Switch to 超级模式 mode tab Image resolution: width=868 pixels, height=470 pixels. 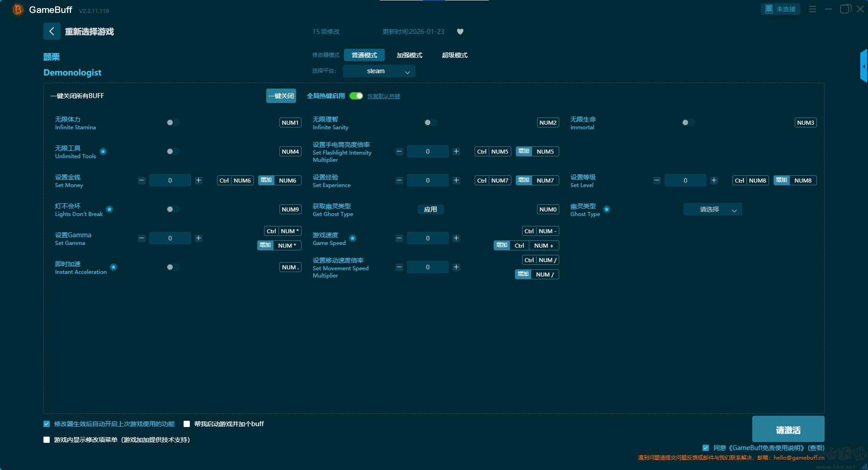click(454, 55)
